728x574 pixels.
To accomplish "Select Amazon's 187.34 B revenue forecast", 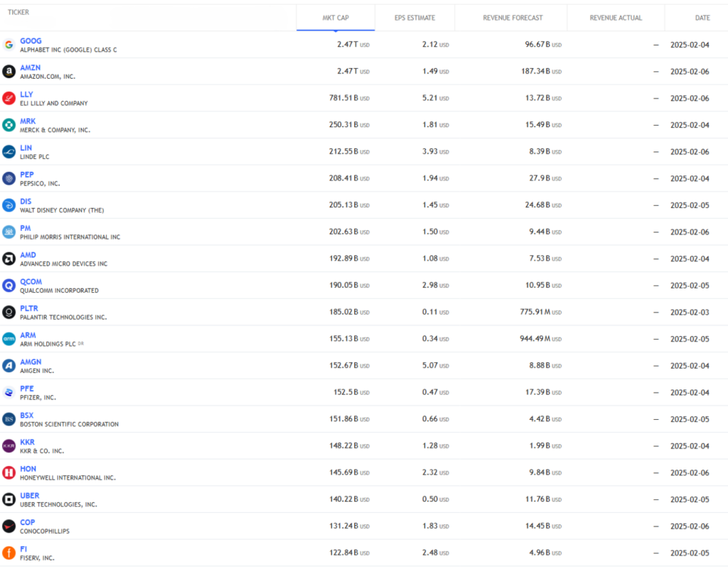I will click(x=541, y=72).
